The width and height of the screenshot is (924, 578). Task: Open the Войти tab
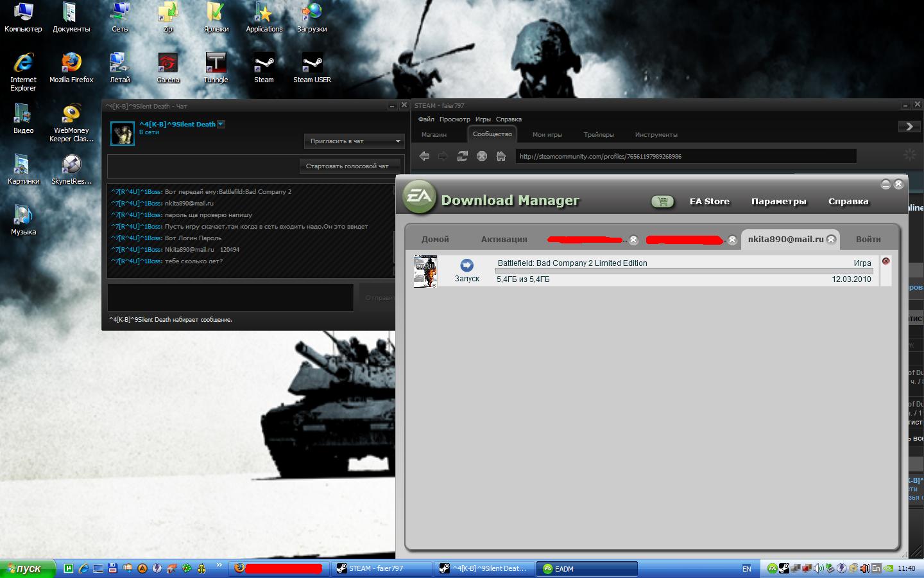pos(868,239)
